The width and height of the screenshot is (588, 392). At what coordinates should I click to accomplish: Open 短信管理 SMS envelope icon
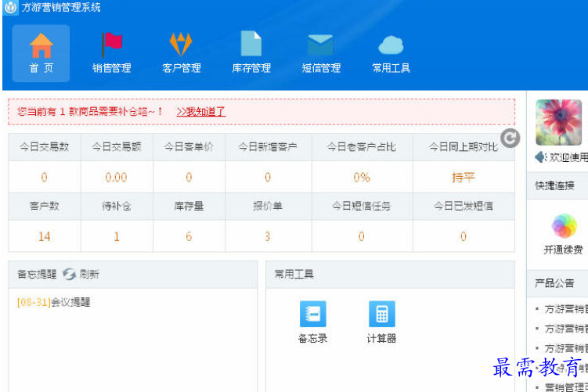pos(321,52)
